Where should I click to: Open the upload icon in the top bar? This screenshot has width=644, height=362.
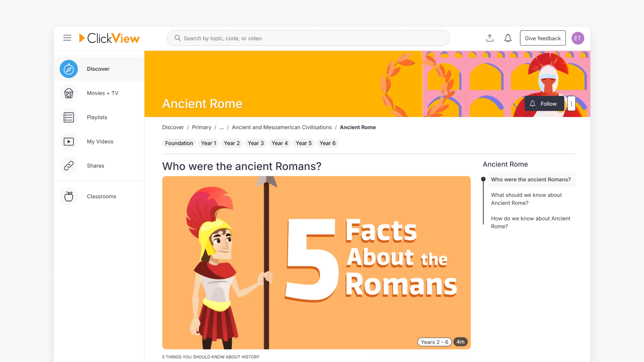[x=489, y=38]
